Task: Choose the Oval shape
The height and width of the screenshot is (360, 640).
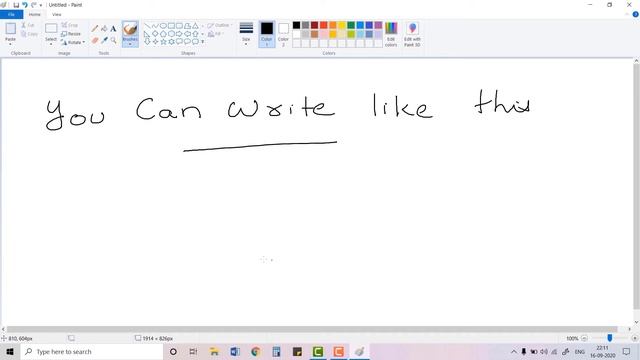Action: click(x=163, y=26)
